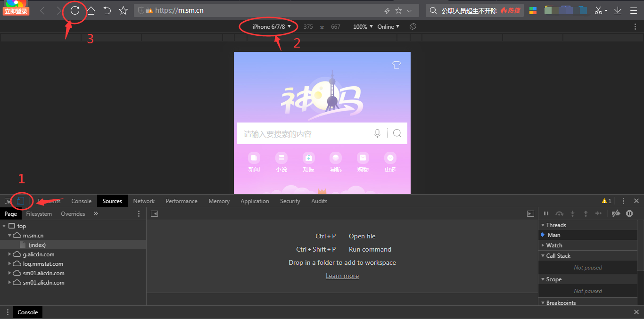Viewport: 644px width, 319px height.
Task: Toggle deactivate breakpoints icon
Action: 616,214
